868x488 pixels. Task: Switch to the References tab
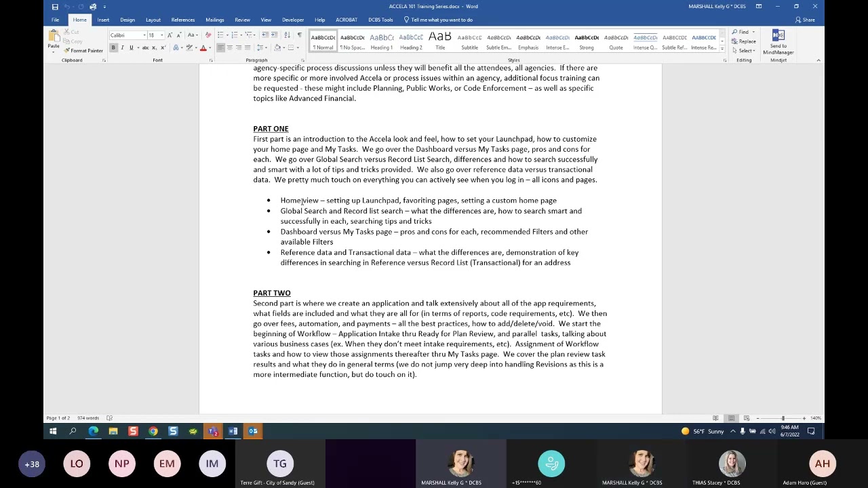(x=182, y=20)
